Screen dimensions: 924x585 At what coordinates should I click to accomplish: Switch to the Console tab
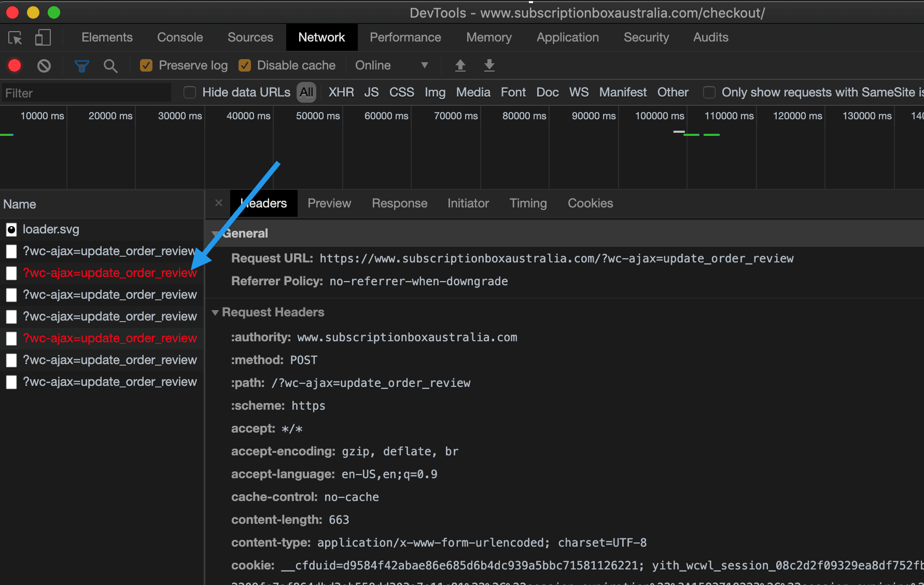point(180,37)
